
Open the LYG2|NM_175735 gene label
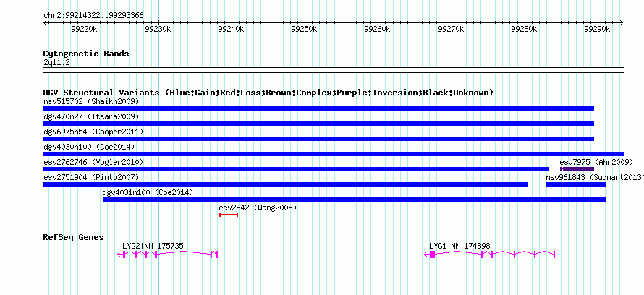153,246
